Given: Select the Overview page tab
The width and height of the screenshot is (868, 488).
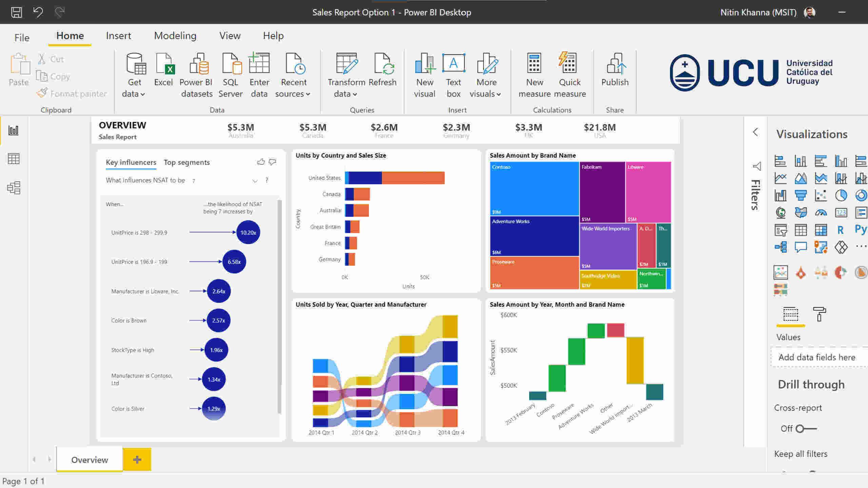Looking at the screenshot, I should point(90,460).
